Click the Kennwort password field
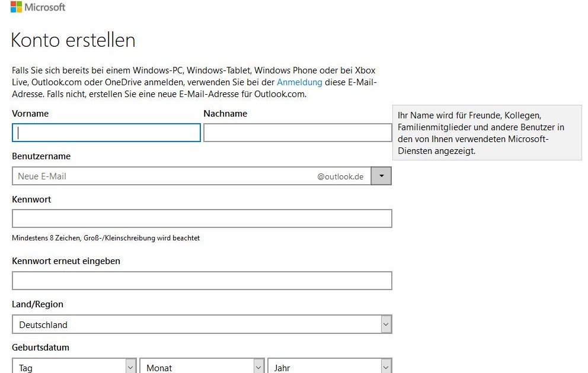 click(x=202, y=218)
